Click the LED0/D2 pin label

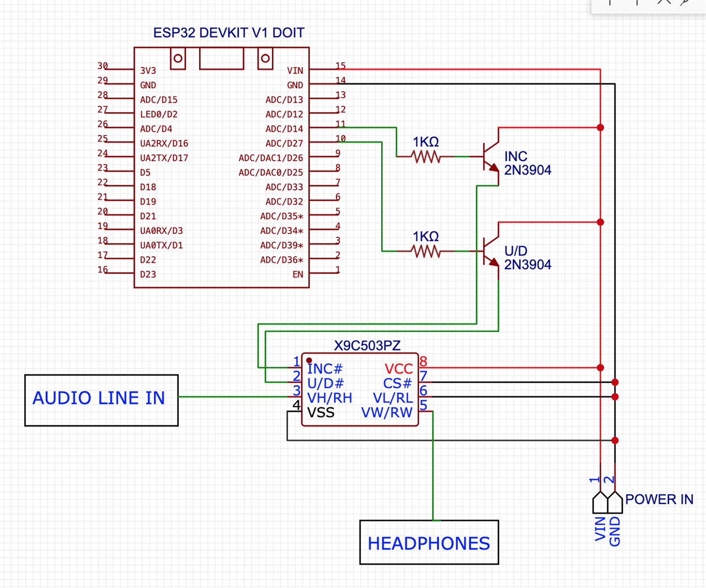[x=159, y=114]
